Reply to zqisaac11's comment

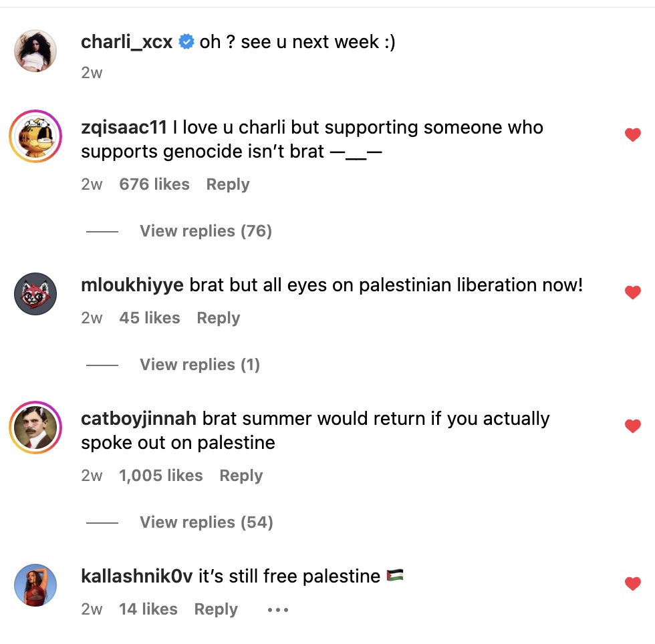pyautogui.click(x=227, y=184)
